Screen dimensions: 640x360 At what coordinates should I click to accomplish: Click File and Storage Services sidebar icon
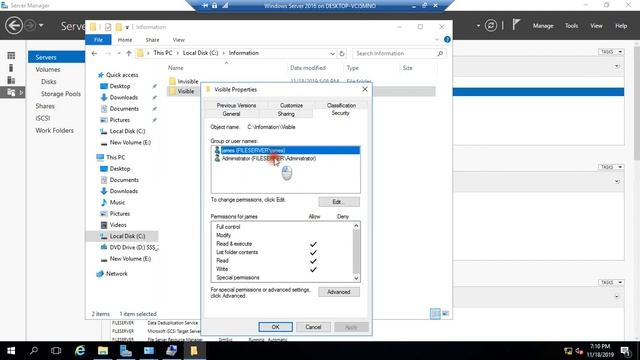coord(11,93)
